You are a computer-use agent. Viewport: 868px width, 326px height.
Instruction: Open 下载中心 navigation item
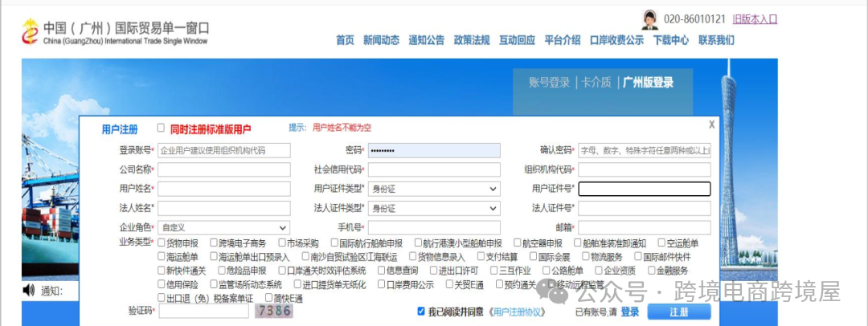[671, 40]
